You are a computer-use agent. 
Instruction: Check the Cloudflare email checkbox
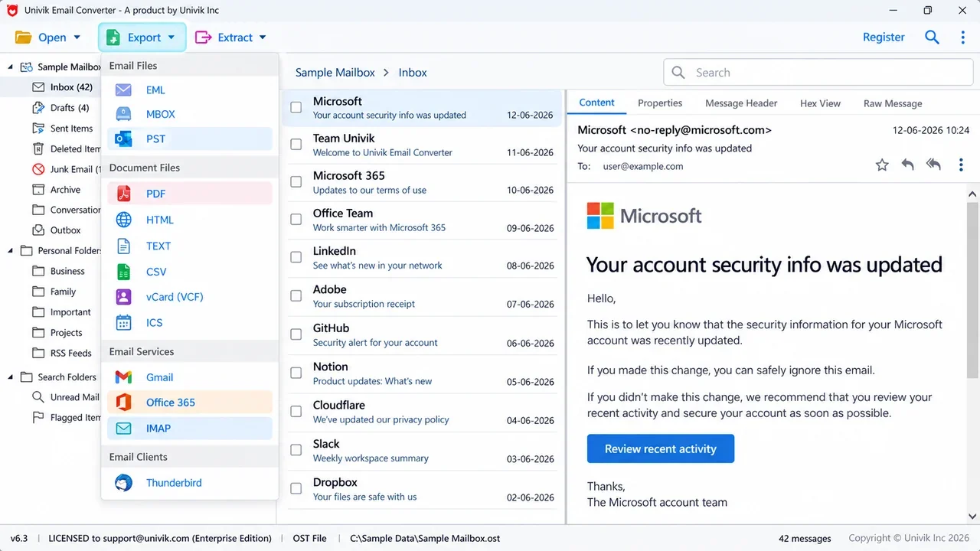click(x=296, y=411)
